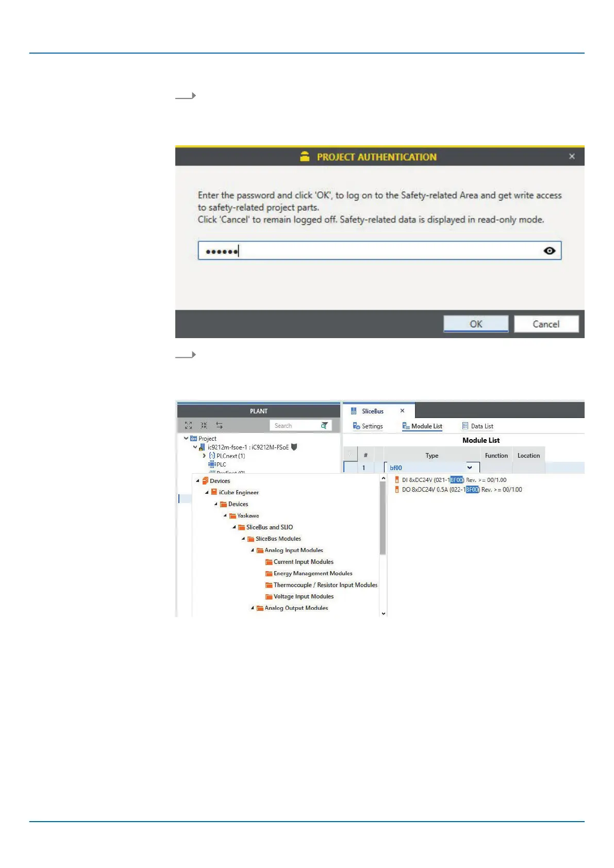Viewport: 614px width, 868px height.
Task: Switch to the SliceBus tab
Action: pos(373,411)
